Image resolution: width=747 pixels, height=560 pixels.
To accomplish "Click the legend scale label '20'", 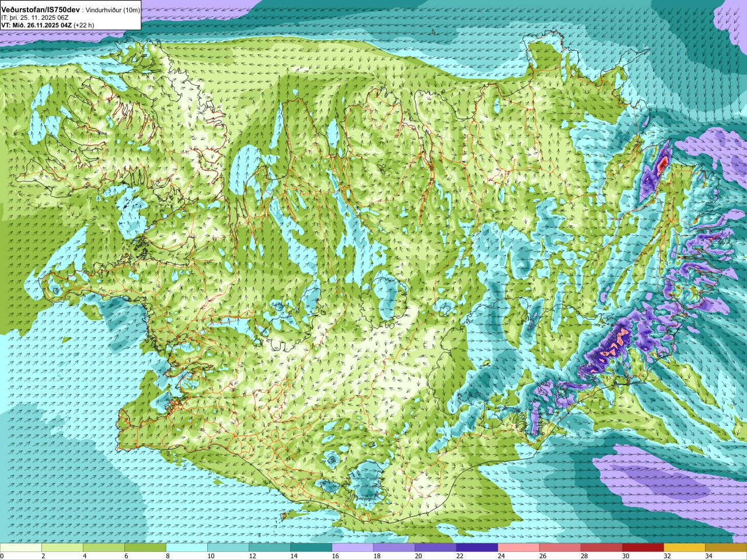I will 418,556.
